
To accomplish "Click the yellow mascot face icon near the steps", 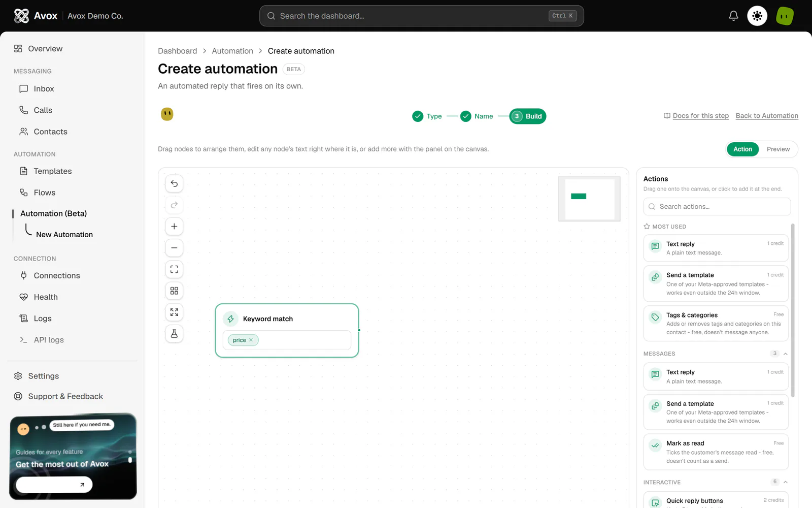I will pos(167,114).
